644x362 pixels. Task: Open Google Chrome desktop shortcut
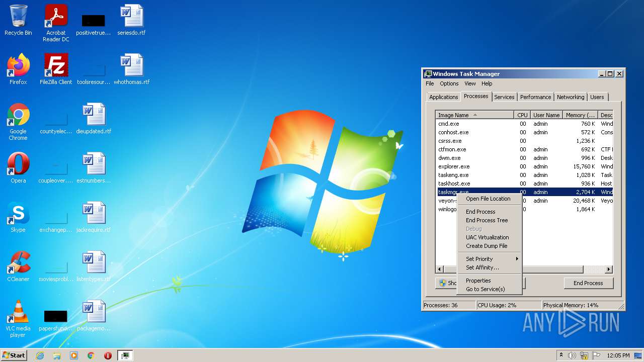(18, 122)
